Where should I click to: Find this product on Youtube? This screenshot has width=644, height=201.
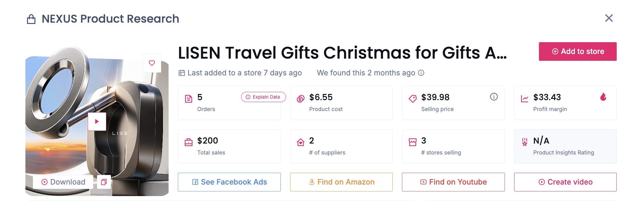point(453,182)
